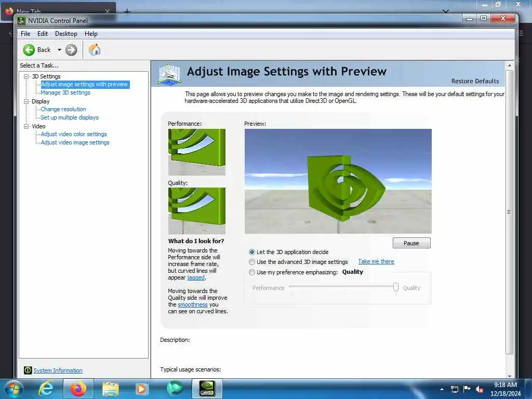This screenshot has width=532, height=399.
Task: Click the System Information icon
Action: pos(28,370)
